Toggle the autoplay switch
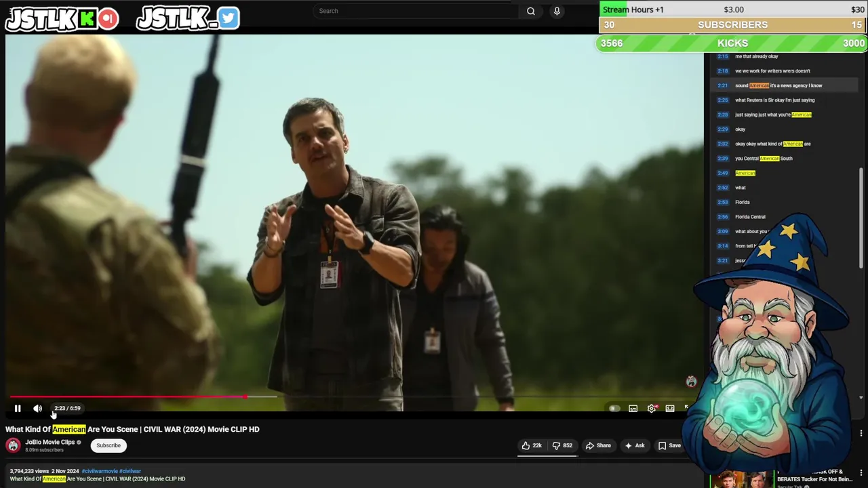 [614, 409]
